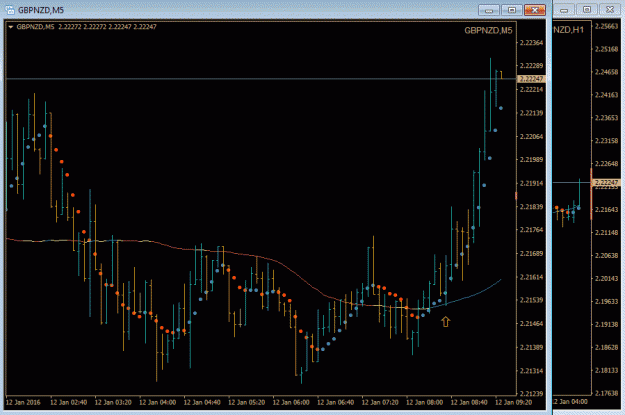Viewport: 625px width, 415px height.
Task: Click price level 2.23158 on the H1 scale
Action: coord(606,141)
